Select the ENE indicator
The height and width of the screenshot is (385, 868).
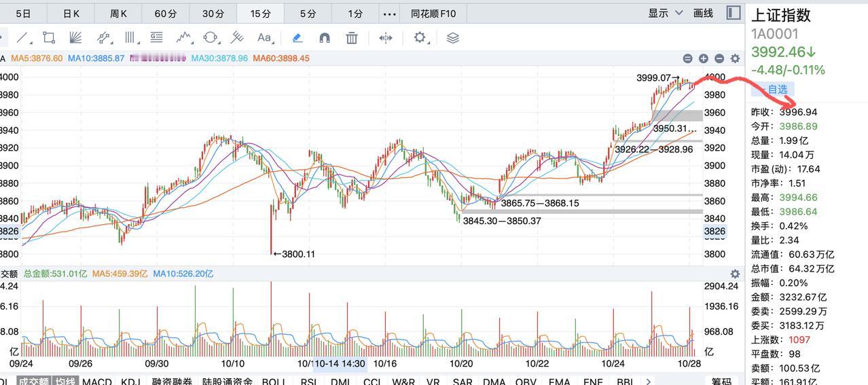(593, 382)
